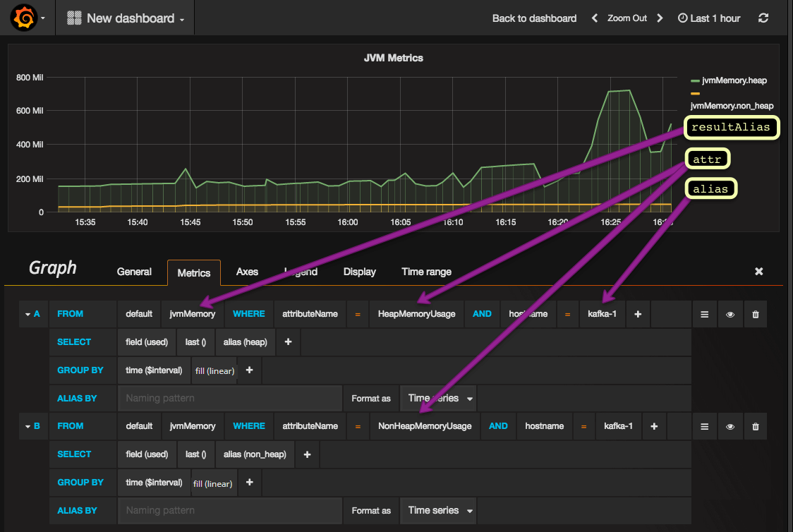Select attributeName tag key in query B
Image resolution: width=793 pixels, height=532 pixels.
pos(310,426)
